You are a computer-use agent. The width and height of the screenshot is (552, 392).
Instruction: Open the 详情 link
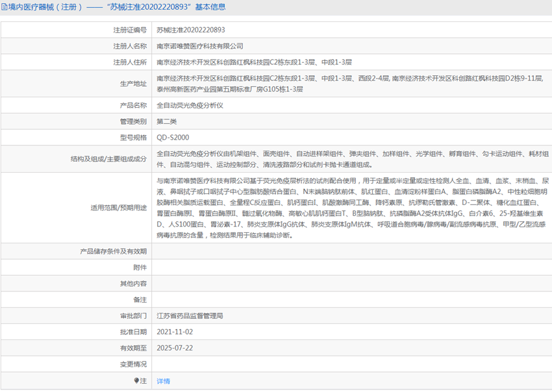pyautogui.click(x=163, y=381)
